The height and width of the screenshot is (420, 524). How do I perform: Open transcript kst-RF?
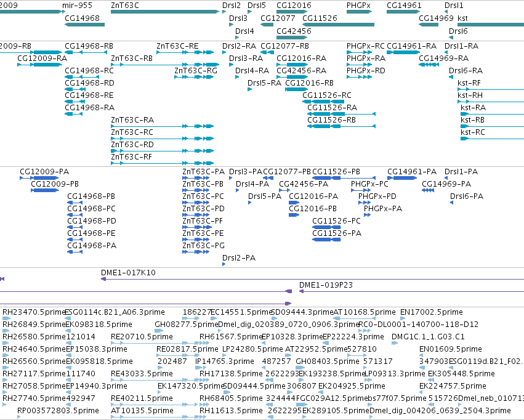pyautogui.click(x=491, y=89)
